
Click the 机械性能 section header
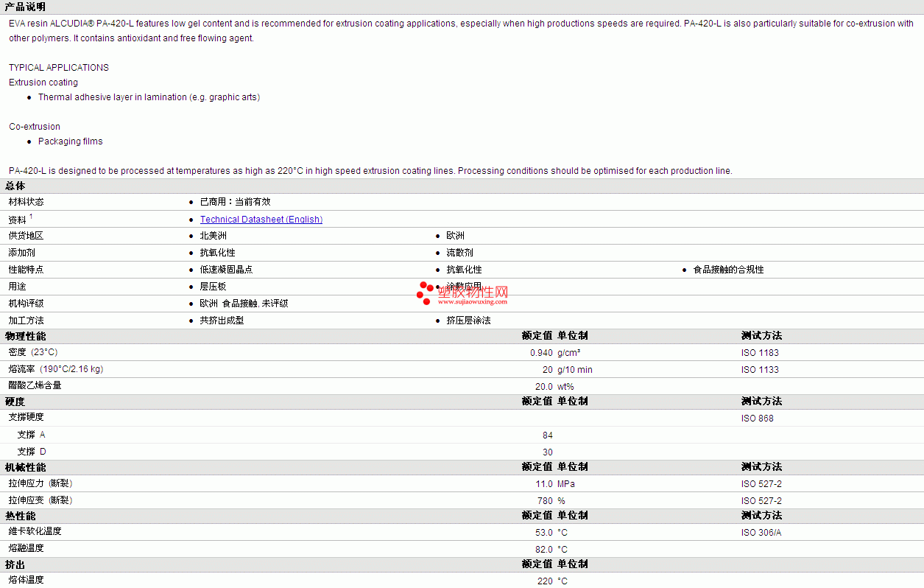click(26, 467)
